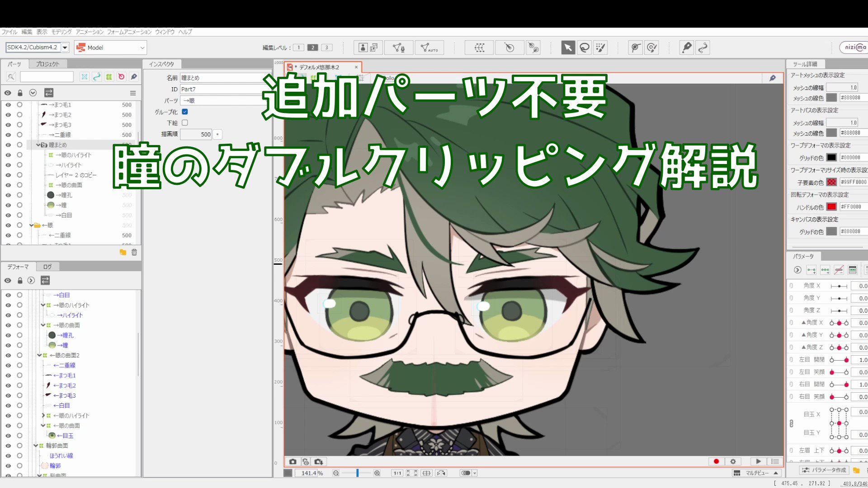Select the Arrow selection tool

pyautogui.click(x=568, y=47)
